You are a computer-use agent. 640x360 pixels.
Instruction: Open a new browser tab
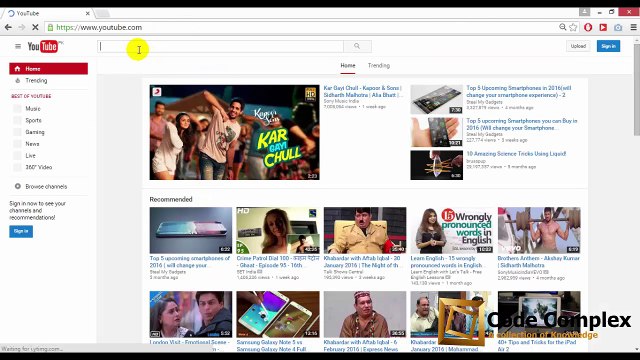[x=102, y=13]
